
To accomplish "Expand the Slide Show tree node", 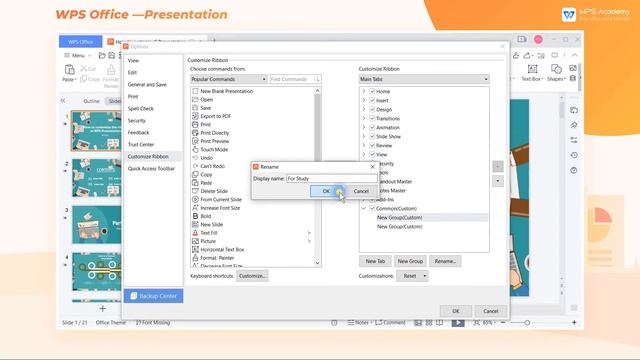I will (x=364, y=136).
